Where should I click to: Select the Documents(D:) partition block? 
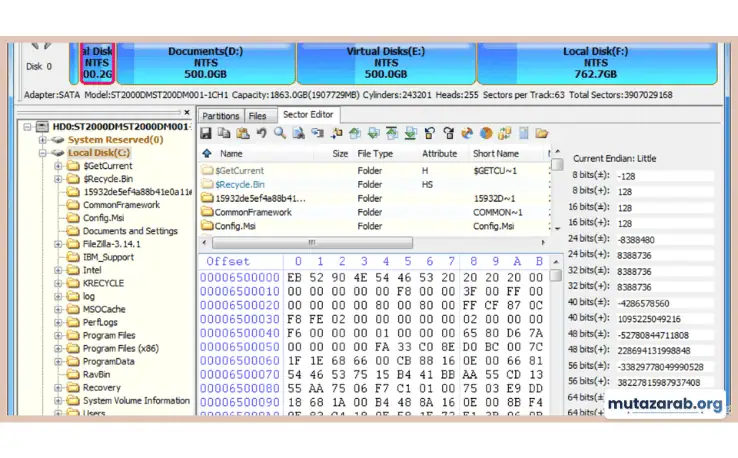[206, 63]
